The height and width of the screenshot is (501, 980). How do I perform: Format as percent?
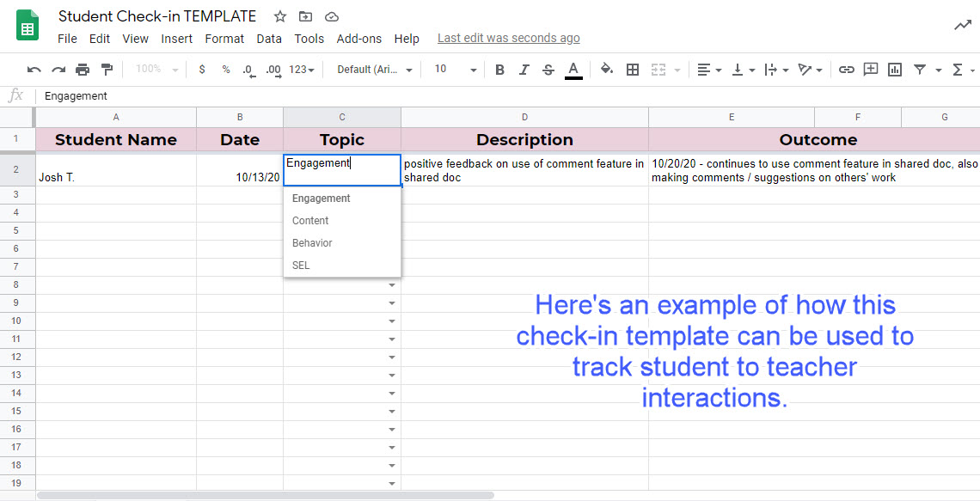click(x=225, y=70)
